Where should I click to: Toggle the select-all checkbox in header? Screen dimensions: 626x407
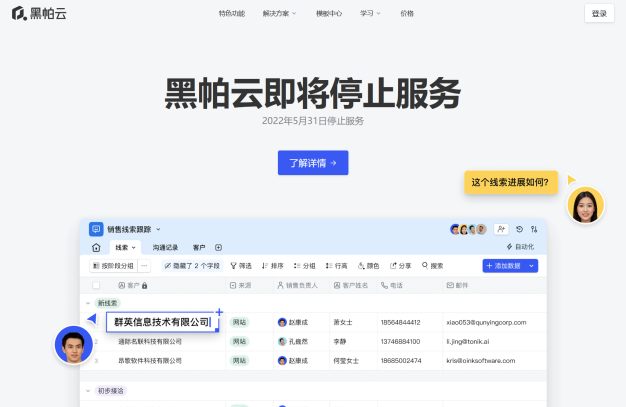(x=96, y=285)
